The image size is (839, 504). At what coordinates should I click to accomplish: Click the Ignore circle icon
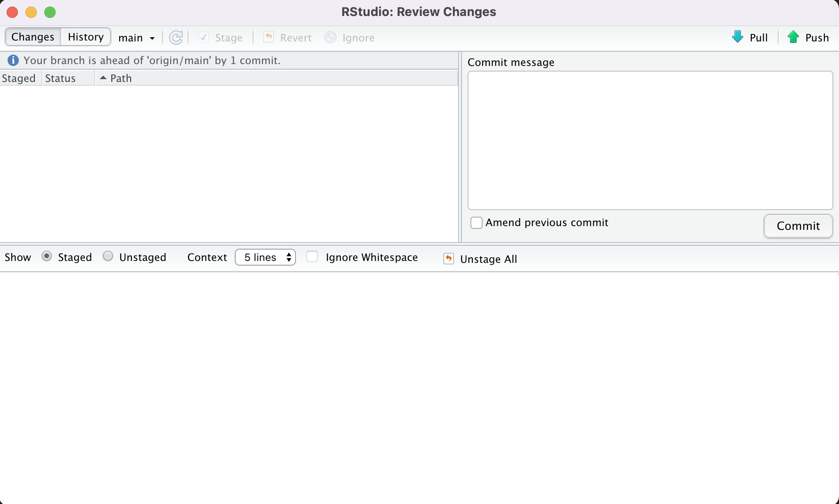click(x=330, y=37)
